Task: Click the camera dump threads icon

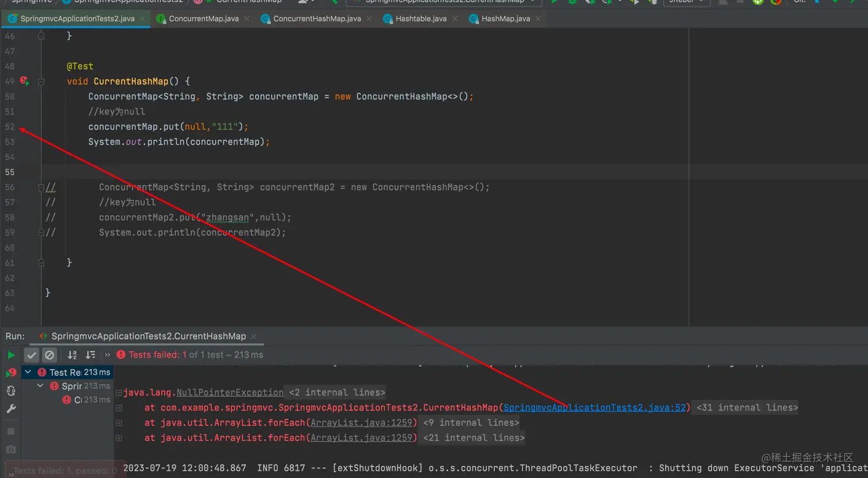Action: point(11,449)
